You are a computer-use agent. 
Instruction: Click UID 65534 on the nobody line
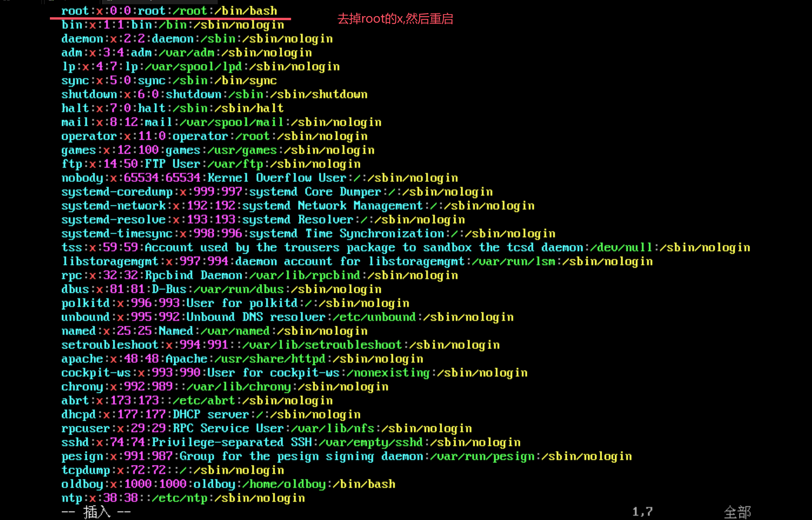pos(141,178)
